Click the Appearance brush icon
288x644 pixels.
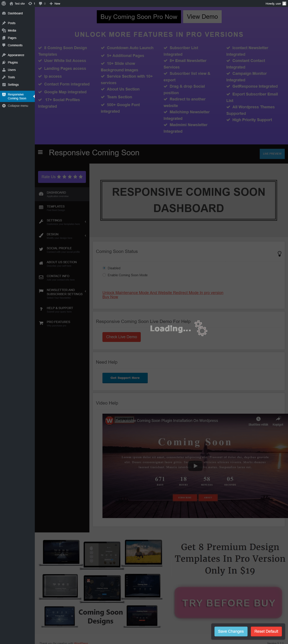(x=4, y=55)
